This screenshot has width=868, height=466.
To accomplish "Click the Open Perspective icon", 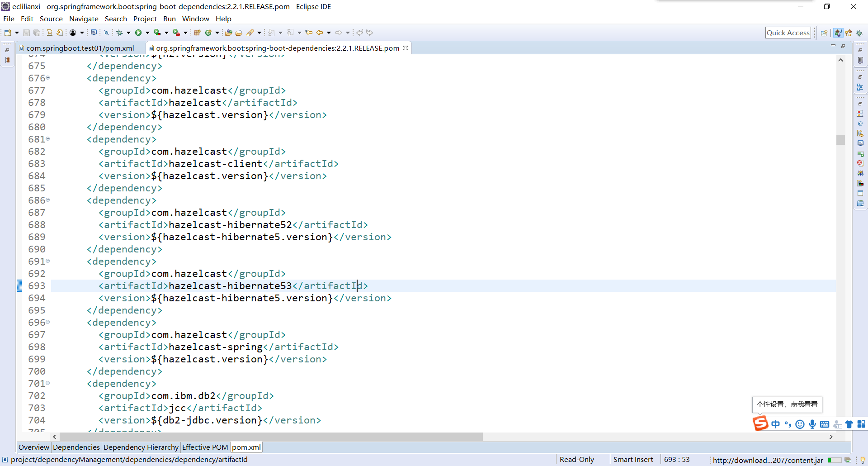I will tap(824, 33).
